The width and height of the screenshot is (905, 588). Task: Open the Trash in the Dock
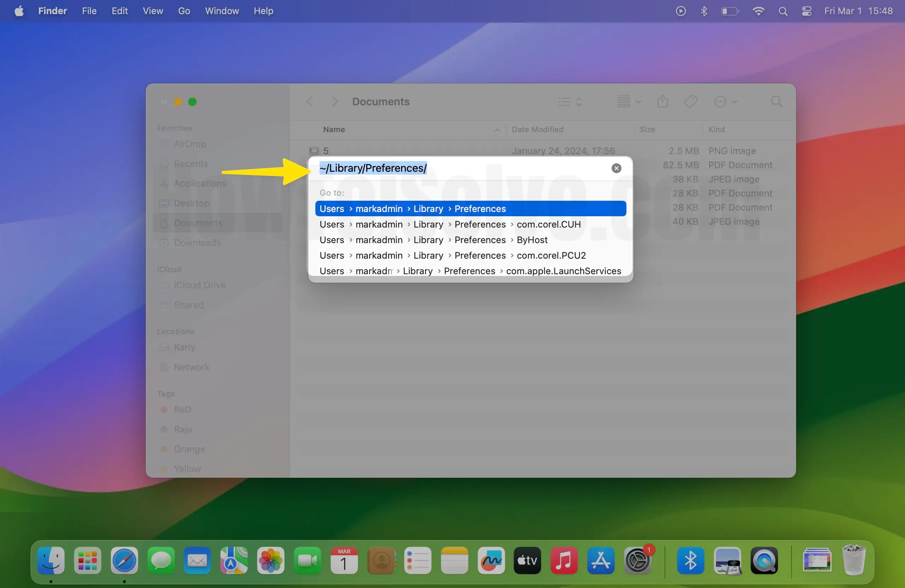tap(854, 560)
